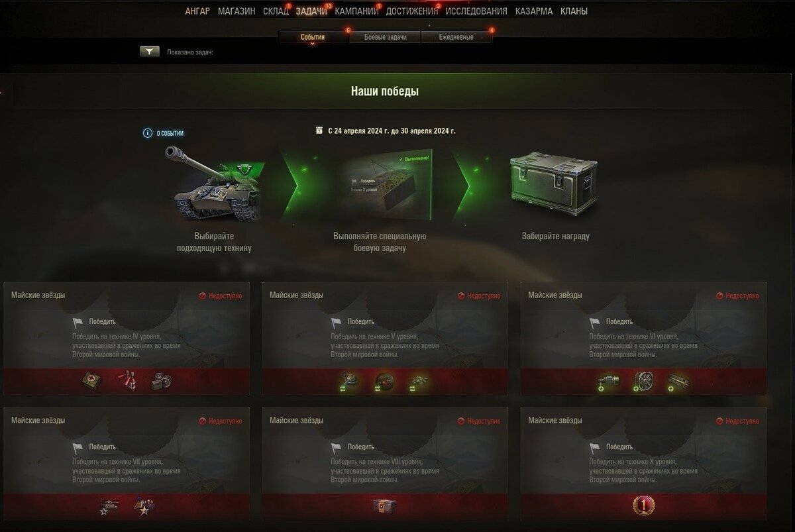Click the reward crate icon for tier VIII task
The image size is (795, 532).
384,507
